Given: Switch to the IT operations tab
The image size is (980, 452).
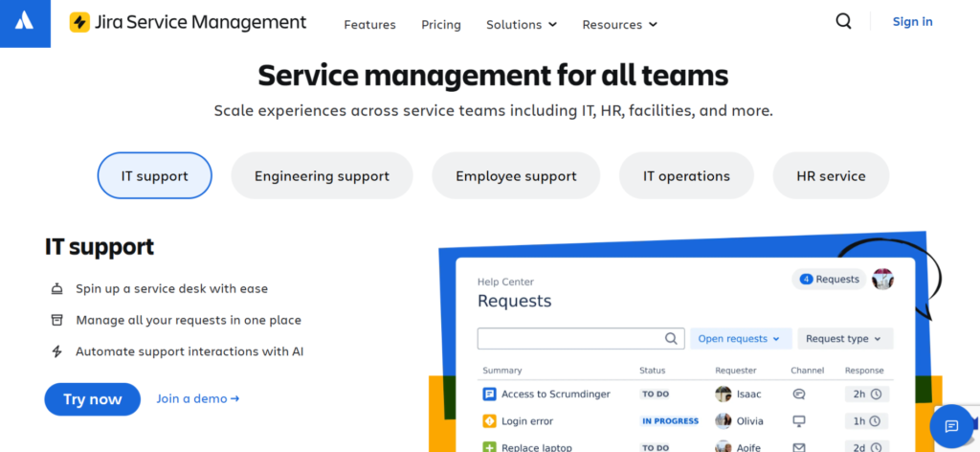Looking at the screenshot, I should (686, 175).
